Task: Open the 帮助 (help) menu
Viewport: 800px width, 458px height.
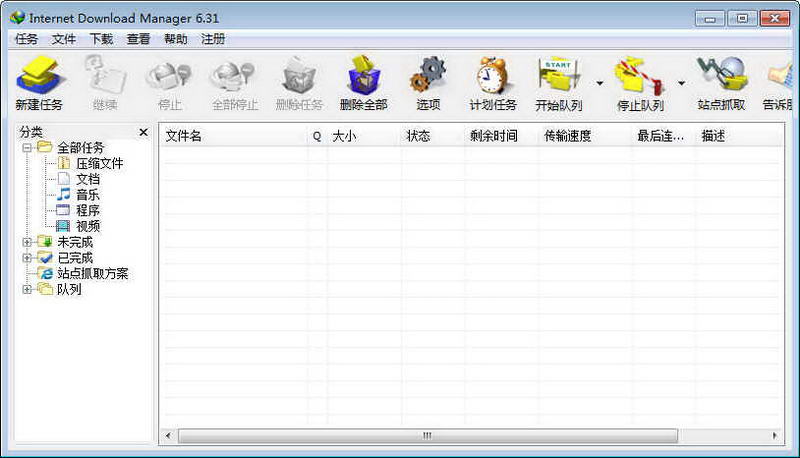Action: [176, 39]
